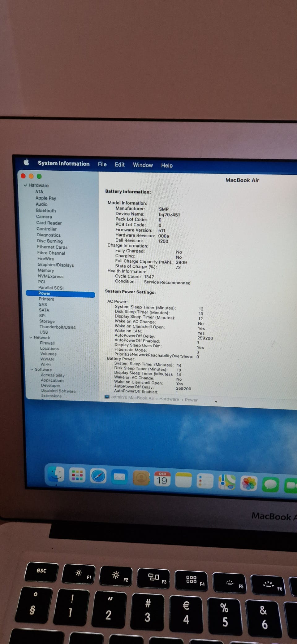Click admin's MacBook Air in path bar

(133, 398)
